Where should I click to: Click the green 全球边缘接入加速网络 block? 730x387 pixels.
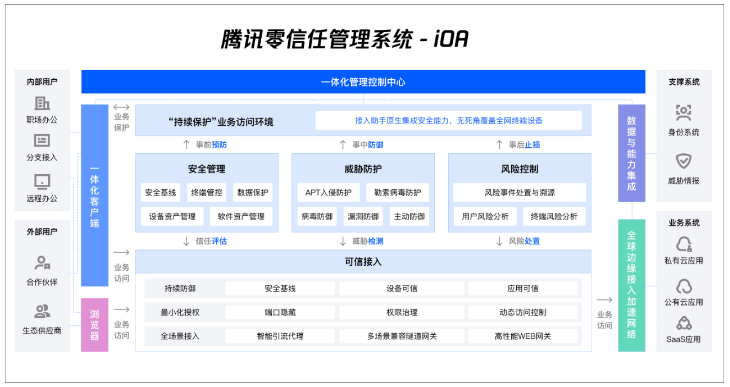[631, 285]
